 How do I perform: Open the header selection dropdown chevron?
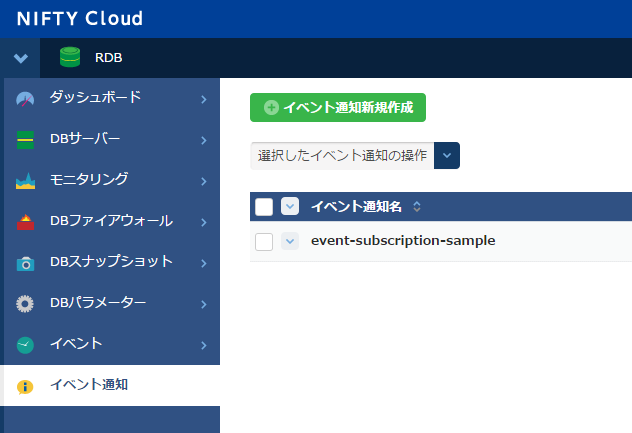point(290,206)
